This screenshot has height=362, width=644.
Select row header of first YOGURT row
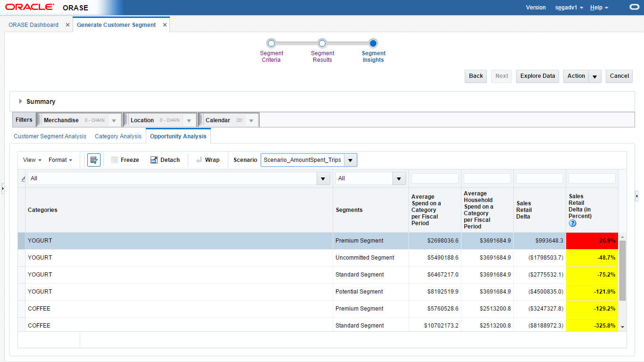tap(21, 241)
